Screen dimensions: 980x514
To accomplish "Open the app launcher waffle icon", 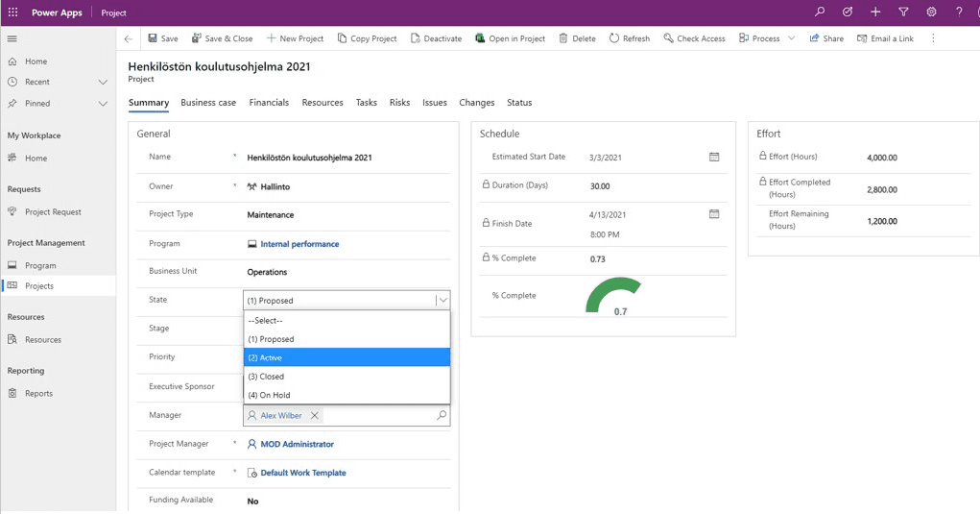I will point(12,12).
